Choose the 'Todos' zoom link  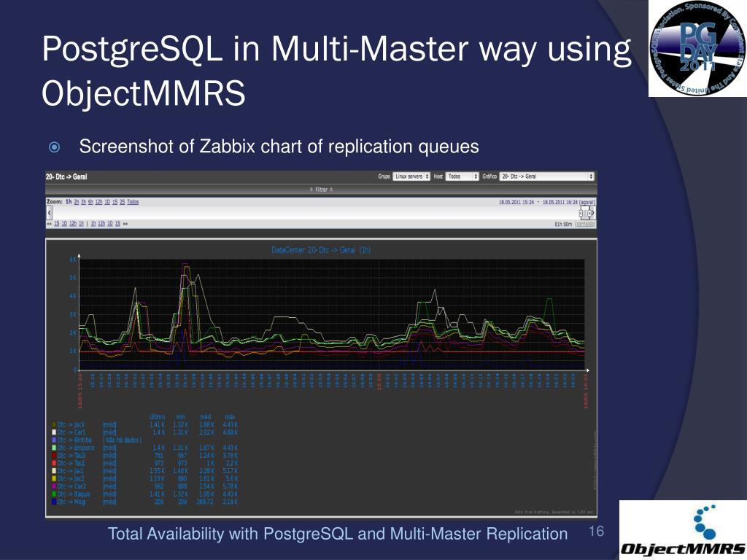coord(133,202)
